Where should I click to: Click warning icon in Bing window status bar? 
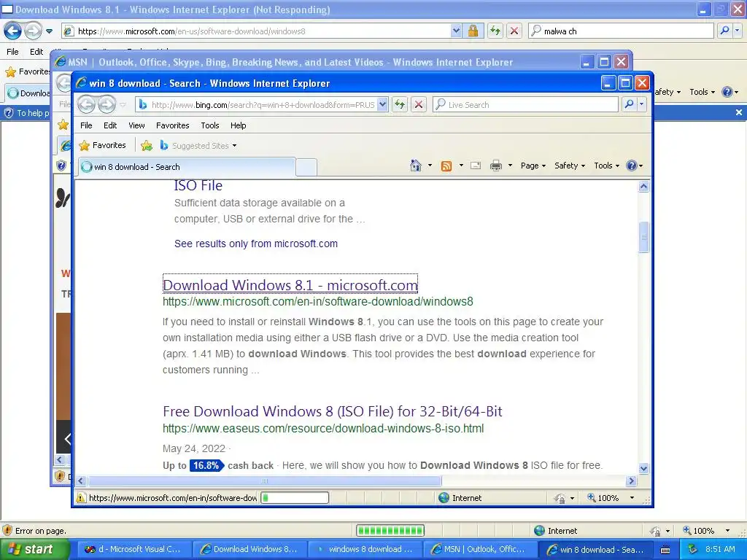80,497
